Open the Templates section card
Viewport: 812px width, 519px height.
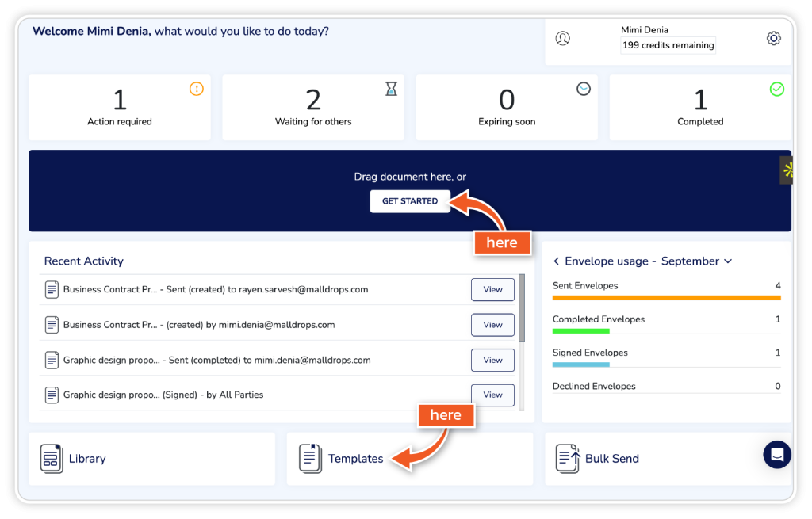(409, 459)
